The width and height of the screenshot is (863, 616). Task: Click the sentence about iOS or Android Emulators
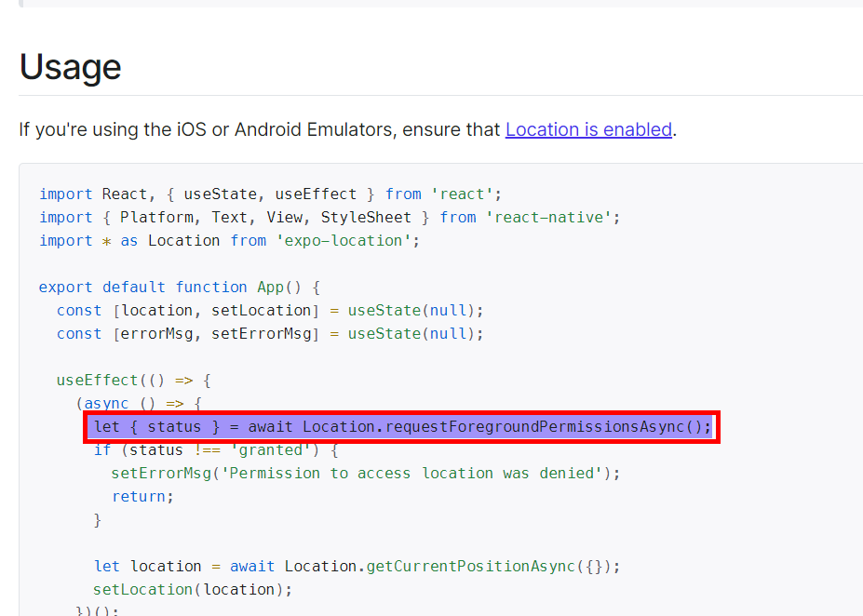click(347, 129)
